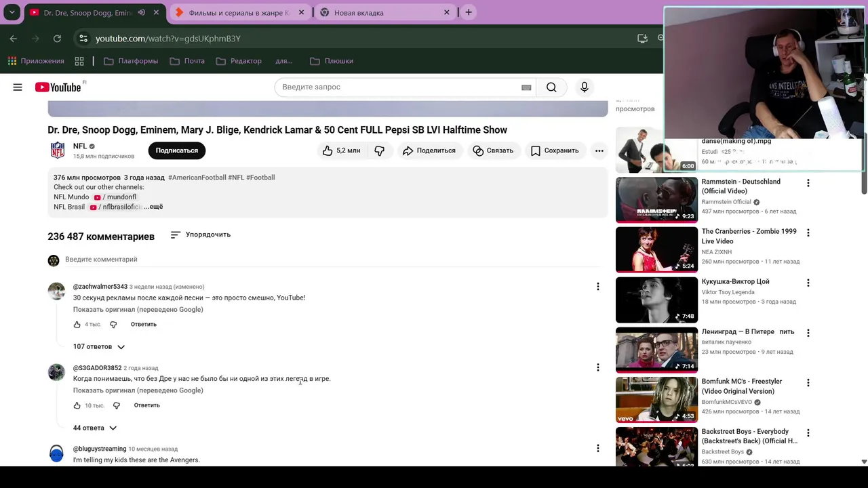
Task: Click the magnifier search button
Action: tap(551, 87)
